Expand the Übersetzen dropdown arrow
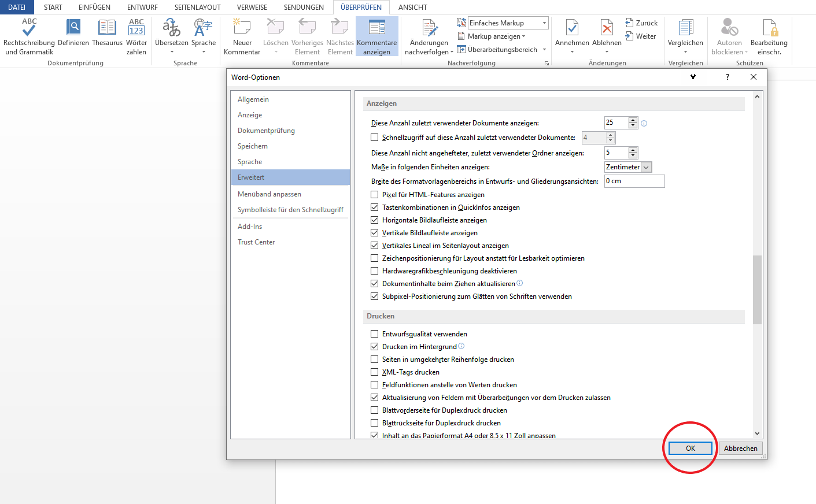 172,52
